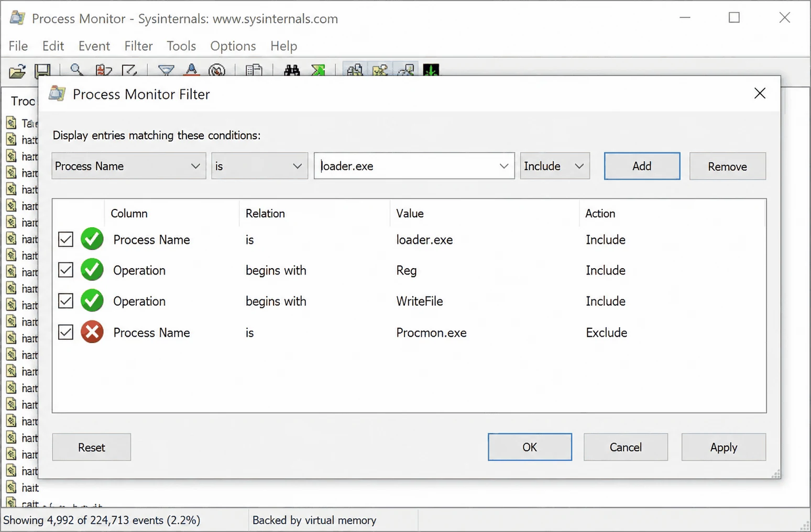
Task: Close the Process Monitor Filter dialog
Action: click(760, 93)
